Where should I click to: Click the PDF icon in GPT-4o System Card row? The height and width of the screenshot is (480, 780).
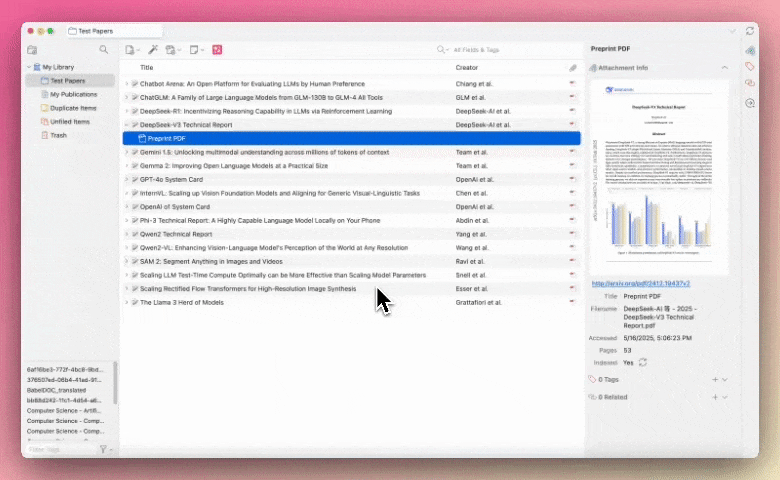click(572, 179)
